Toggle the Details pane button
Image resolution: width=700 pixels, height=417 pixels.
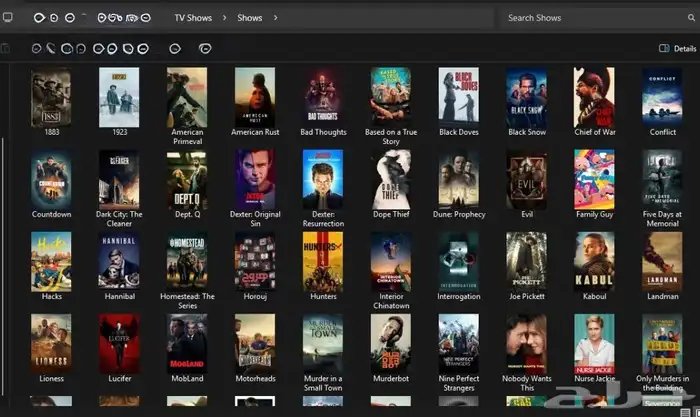point(677,48)
